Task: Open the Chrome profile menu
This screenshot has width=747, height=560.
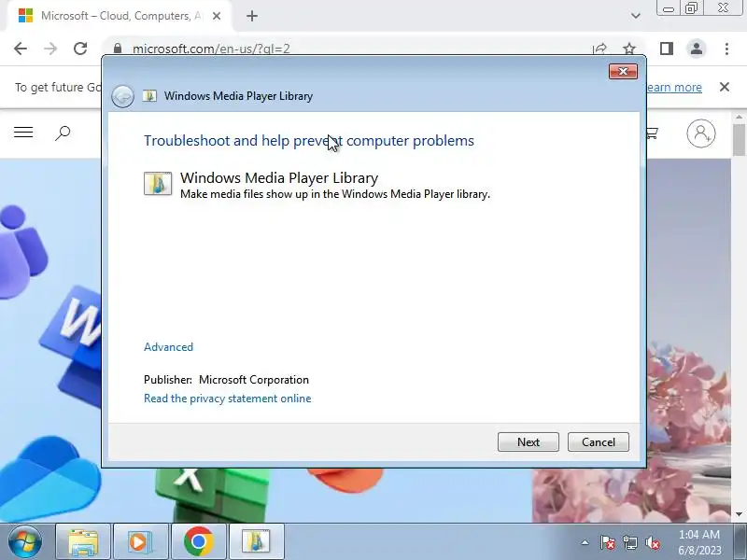Action: click(x=697, y=49)
